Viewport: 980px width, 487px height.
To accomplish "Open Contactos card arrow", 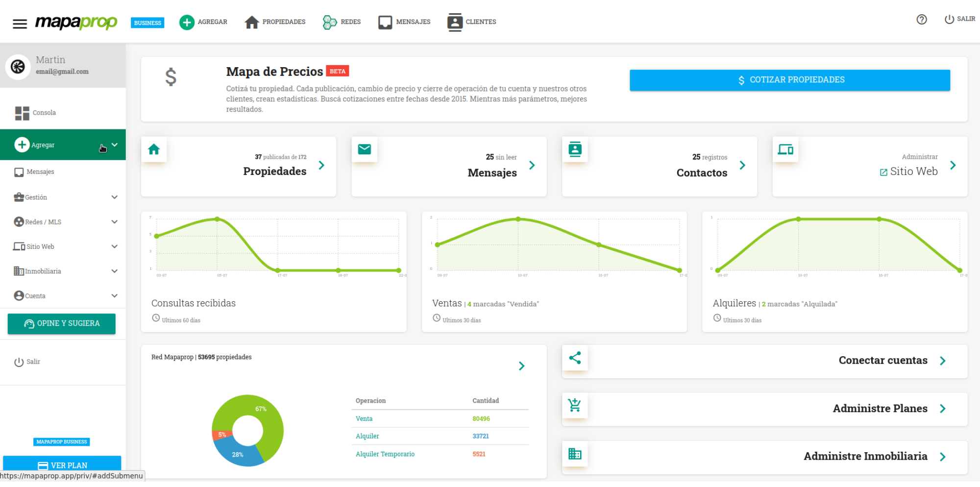I will point(742,165).
